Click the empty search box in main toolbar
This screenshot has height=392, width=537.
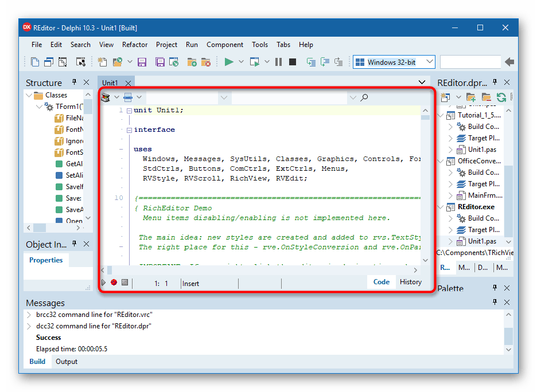pos(470,62)
